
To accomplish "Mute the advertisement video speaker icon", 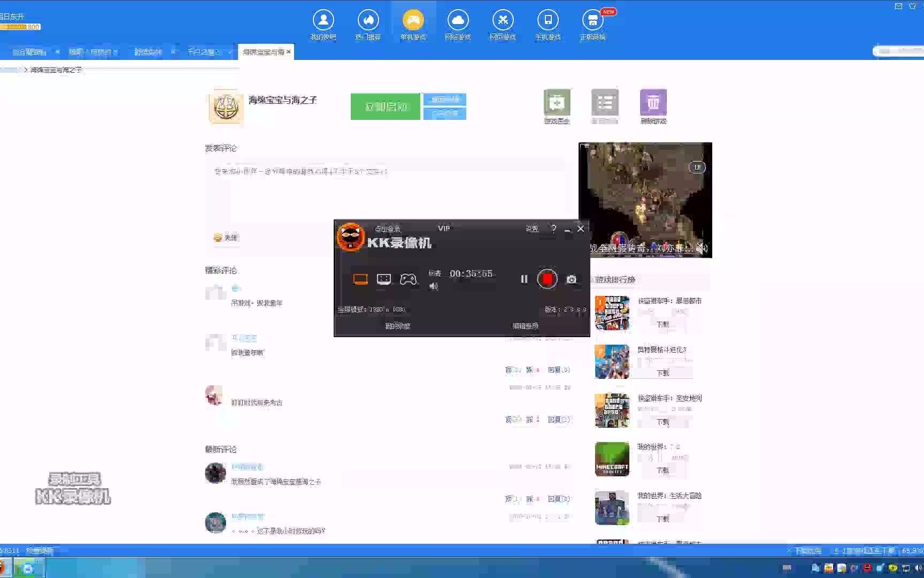I will [x=702, y=248].
